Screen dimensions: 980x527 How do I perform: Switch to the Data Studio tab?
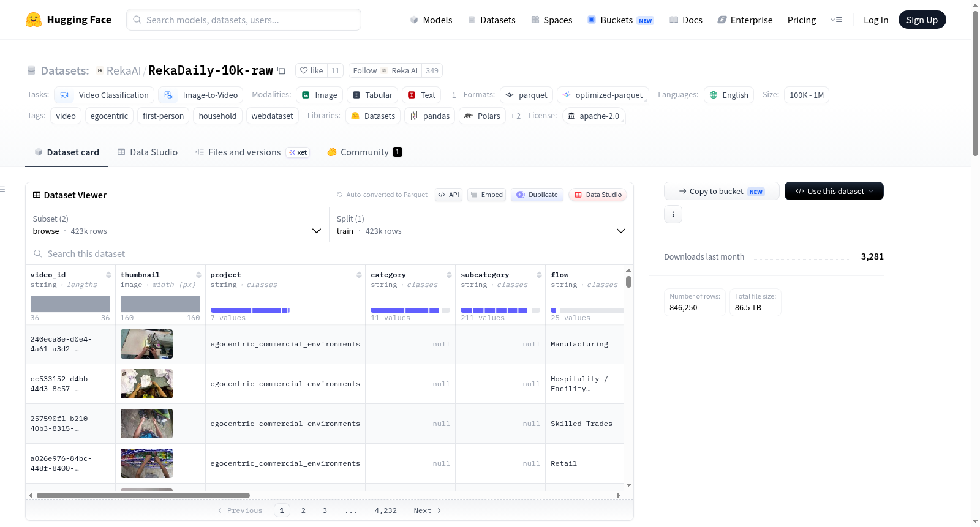click(x=148, y=152)
